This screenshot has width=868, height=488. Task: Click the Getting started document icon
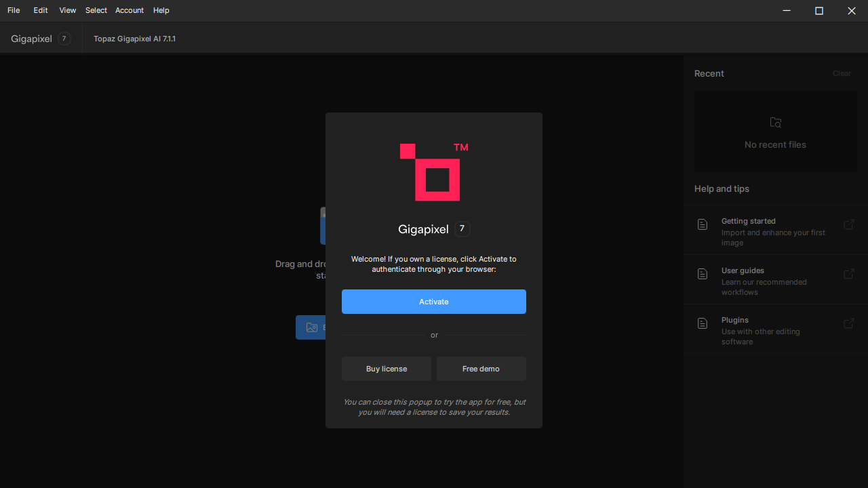click(703, 224)
